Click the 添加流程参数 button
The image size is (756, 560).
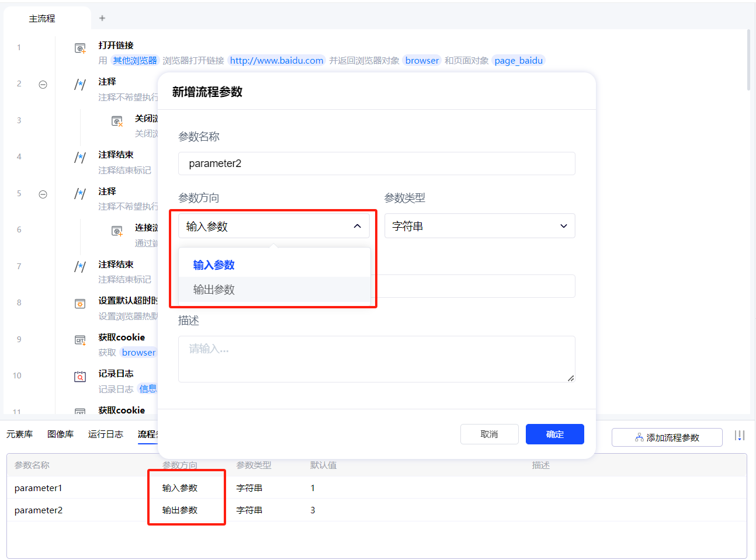pos(667,437)
